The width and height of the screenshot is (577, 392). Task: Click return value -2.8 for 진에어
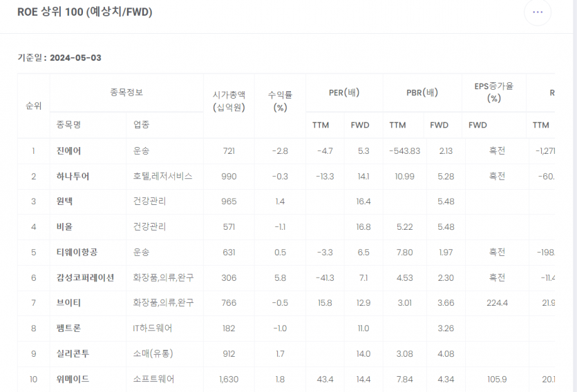click(280, 151)
